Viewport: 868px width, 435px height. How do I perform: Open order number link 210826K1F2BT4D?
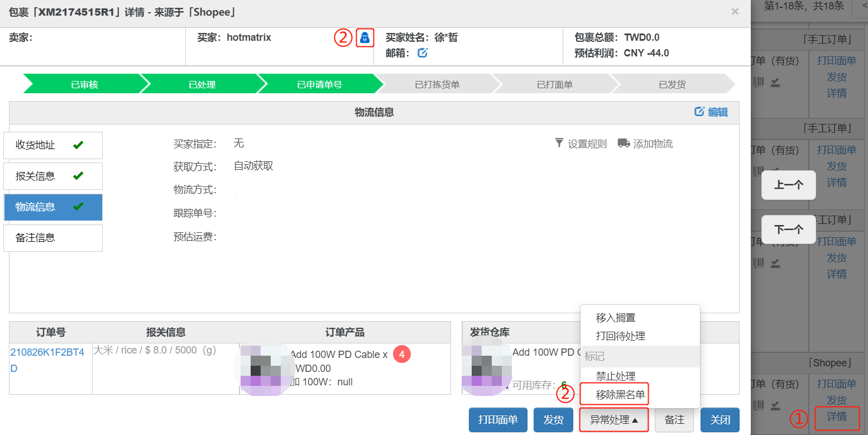47,360
